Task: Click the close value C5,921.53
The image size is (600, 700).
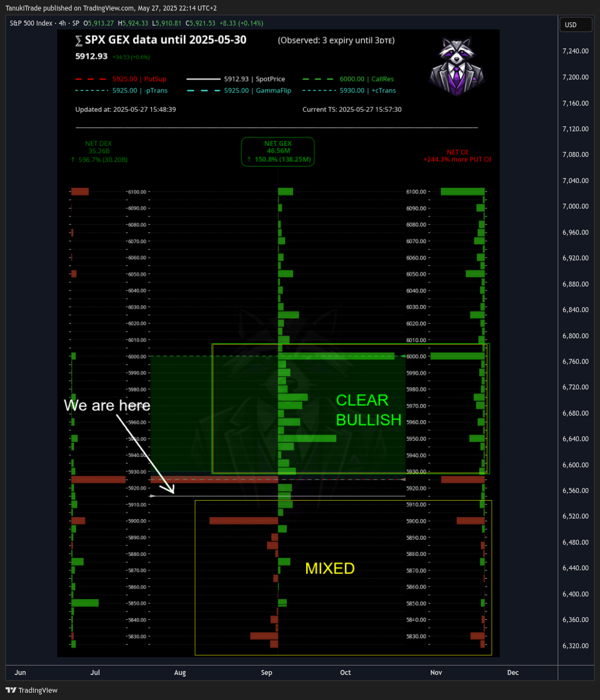Action: (x=201, y=23)
